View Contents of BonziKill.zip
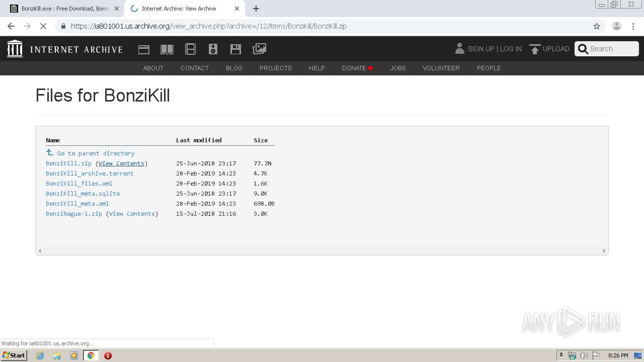 click(x=121, y=163)
